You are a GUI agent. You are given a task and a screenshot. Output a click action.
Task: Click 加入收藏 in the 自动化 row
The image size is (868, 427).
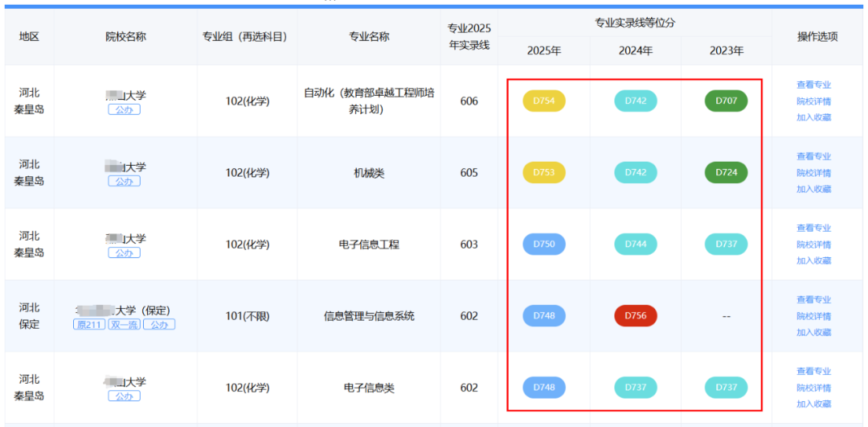[x=813, y=117]
